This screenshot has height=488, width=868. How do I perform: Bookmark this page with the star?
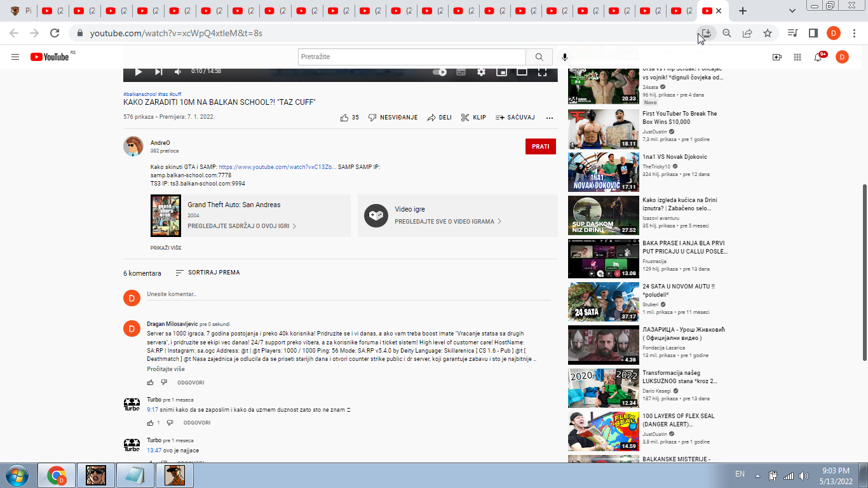click(x=768, y=33)
